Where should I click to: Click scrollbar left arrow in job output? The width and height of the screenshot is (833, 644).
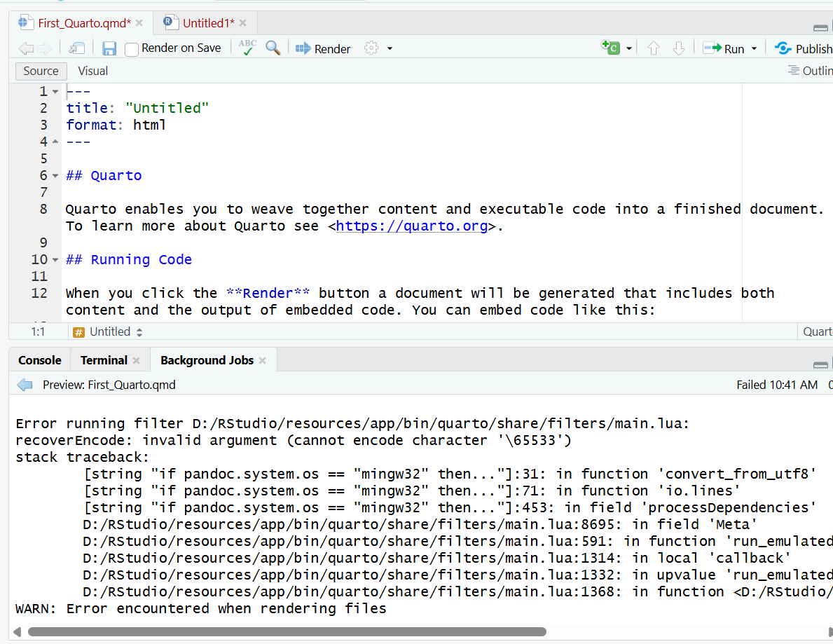click(x=17, y=632)
